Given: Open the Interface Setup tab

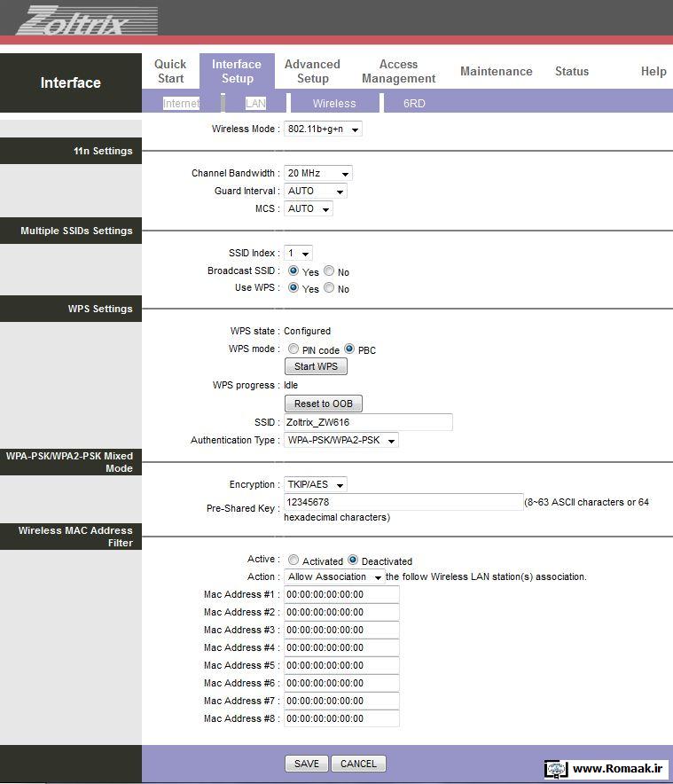Looking at the screenshot, I should coord(237,71).
